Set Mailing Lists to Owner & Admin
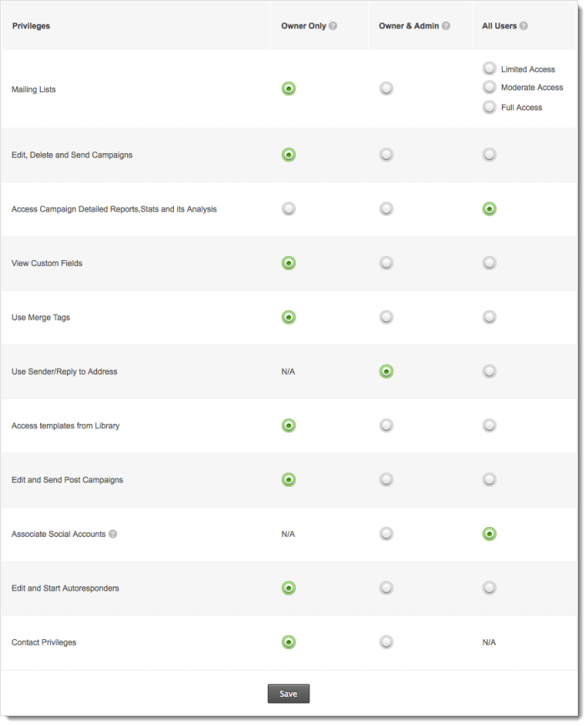588x726 pixels. click(x=386, y=89)
